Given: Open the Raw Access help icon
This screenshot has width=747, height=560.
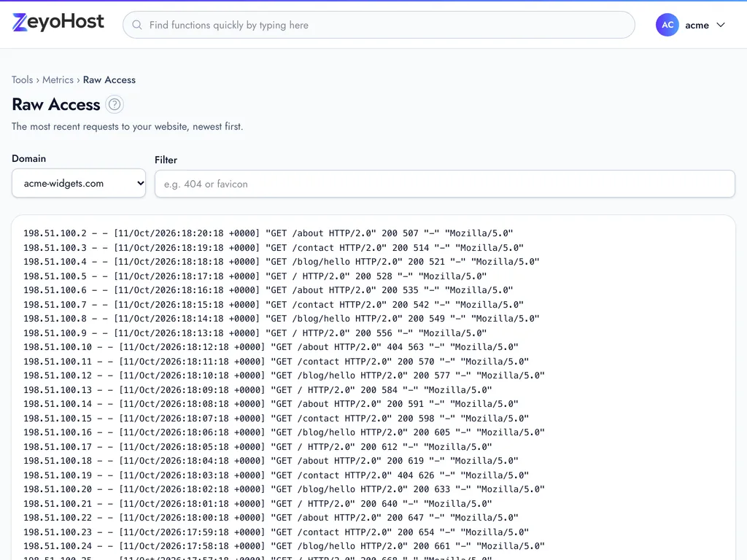Looking at the screenshot, I should pos(115,104).
